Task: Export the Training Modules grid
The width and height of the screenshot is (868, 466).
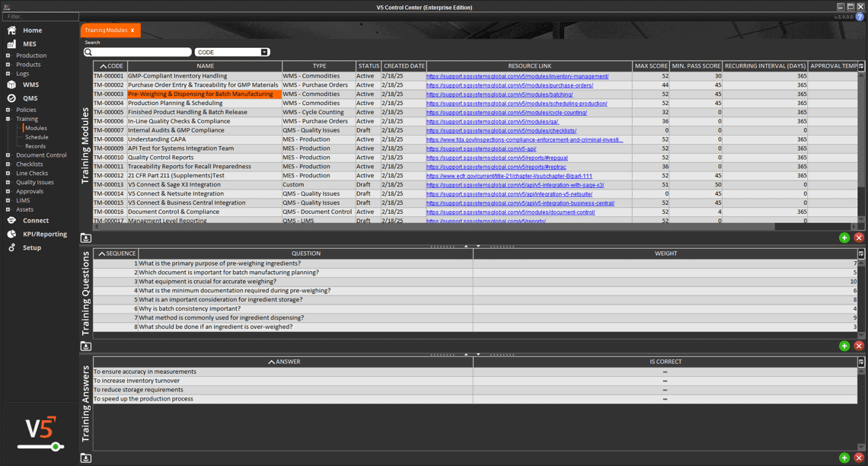Action: coord(86,238)
